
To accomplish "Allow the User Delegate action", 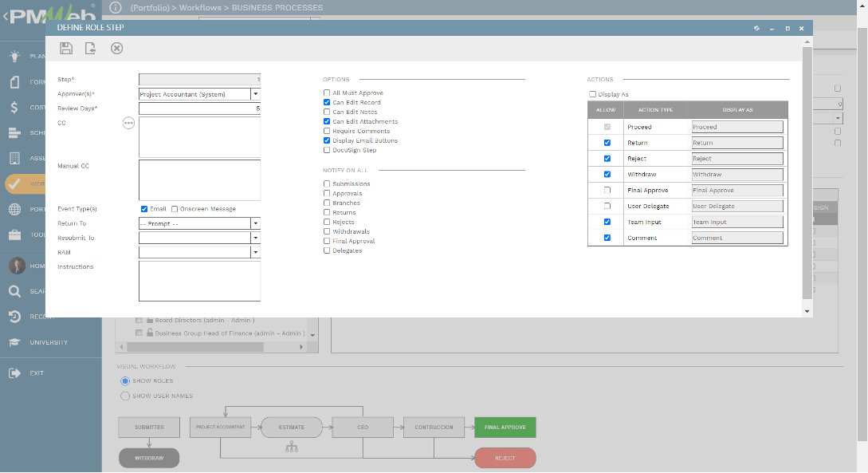I will coord(607,206).
